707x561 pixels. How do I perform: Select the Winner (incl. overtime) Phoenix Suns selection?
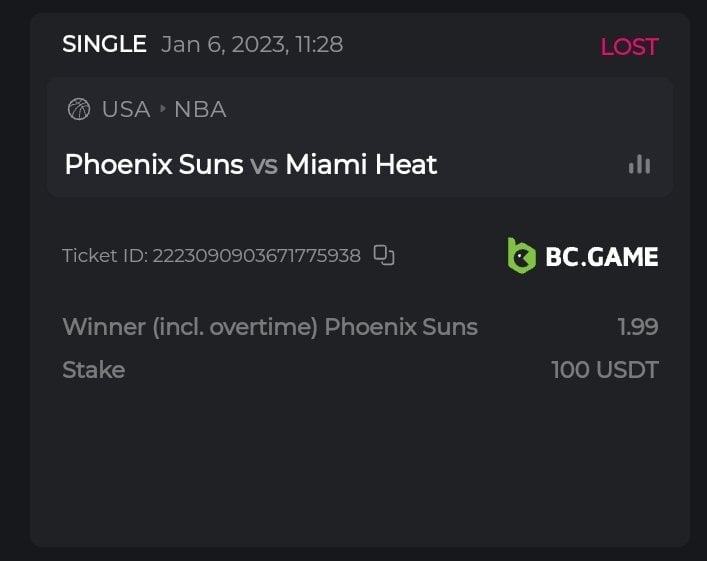[x=270, y=327]
